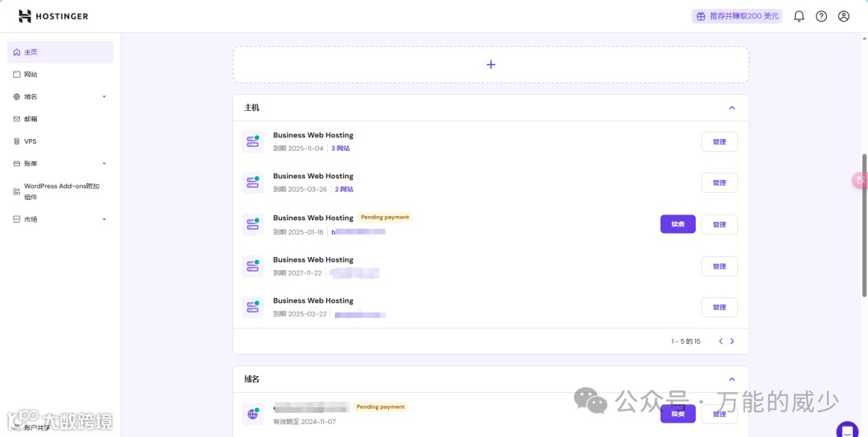
Task: Click server icon of hosting expiring 2025-01-16
Action: pyautogui.click(x=252, y=224)
